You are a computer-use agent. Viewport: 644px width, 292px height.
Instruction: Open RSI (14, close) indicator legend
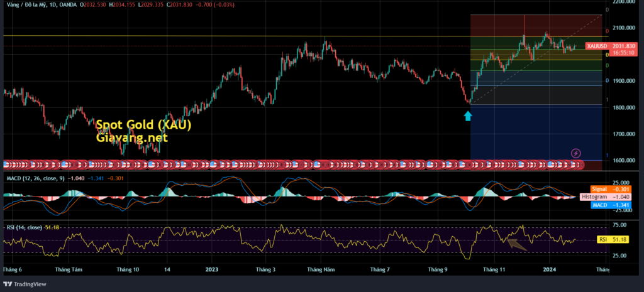pyautogui.click(x=23, y=227)
